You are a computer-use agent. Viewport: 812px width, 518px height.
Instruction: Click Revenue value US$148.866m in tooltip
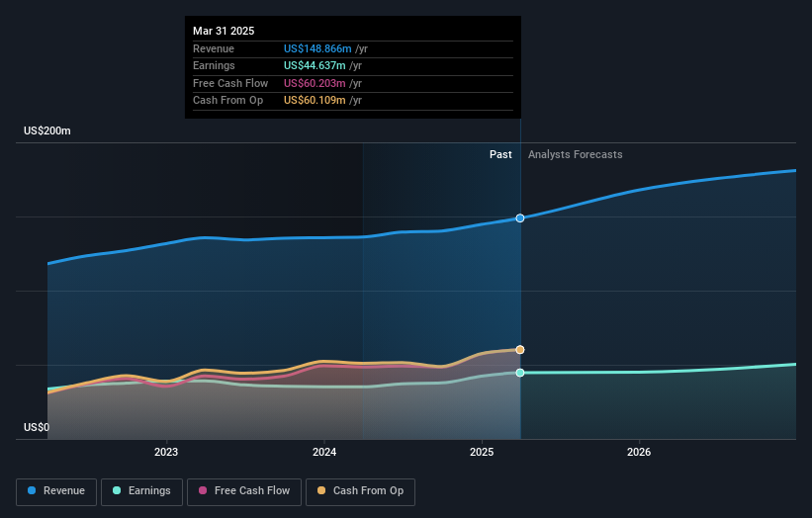pyautogui.click(x=317, y=48)
